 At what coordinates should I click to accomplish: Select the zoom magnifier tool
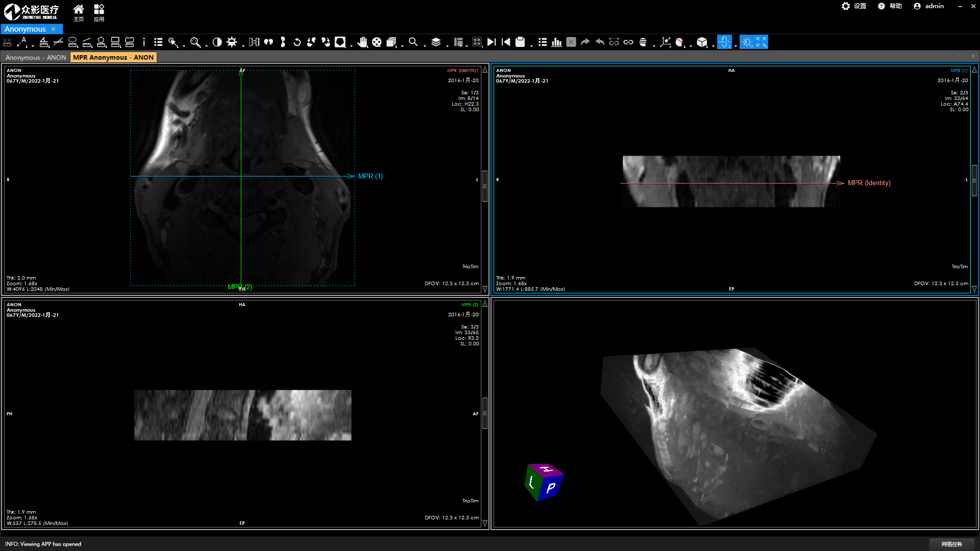[x=195, y=42]
